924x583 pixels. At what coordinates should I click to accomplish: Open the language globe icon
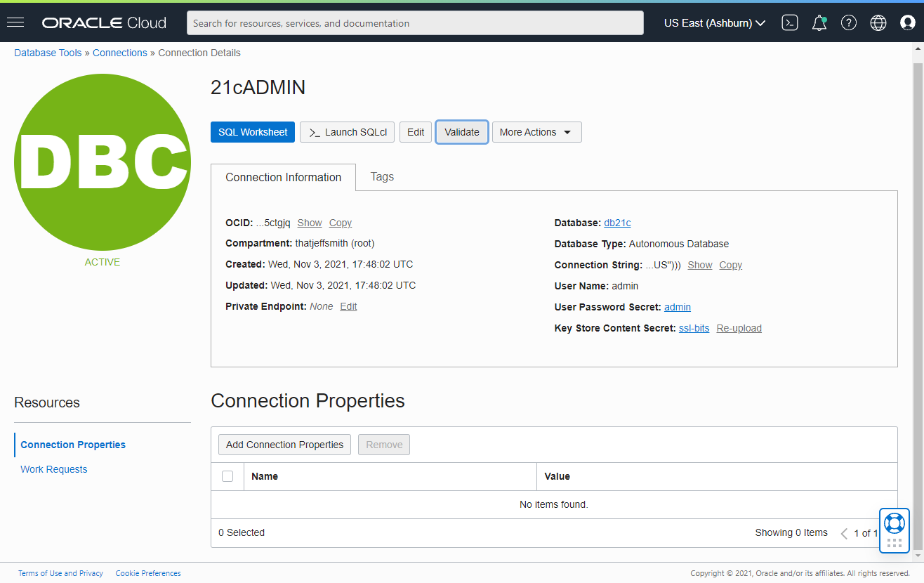click(878, 23)
